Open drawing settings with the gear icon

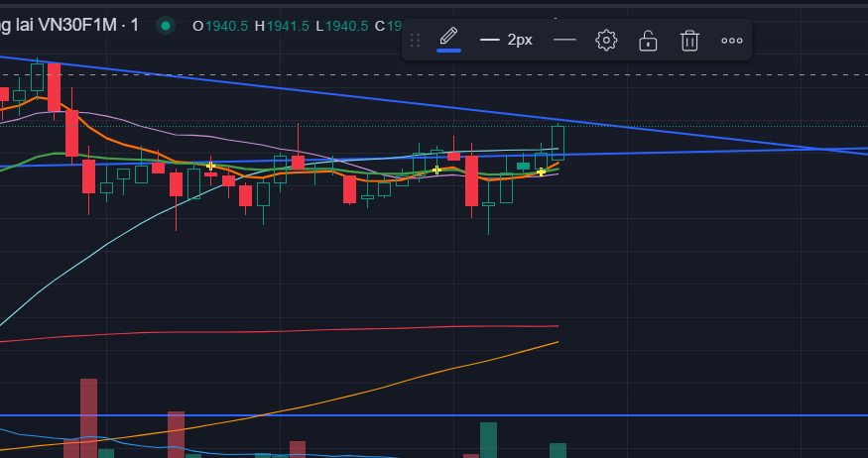pyautogui.click(x=606, y=41)
